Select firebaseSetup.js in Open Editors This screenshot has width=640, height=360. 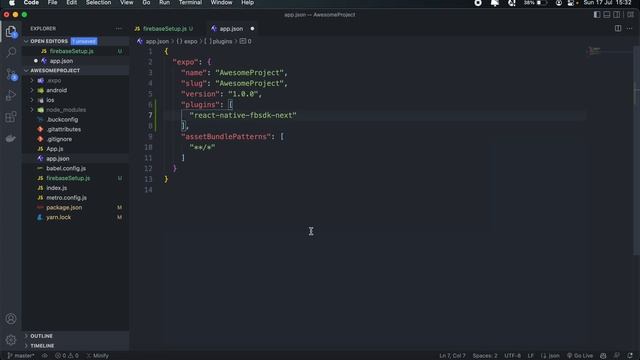click(76, 51)
